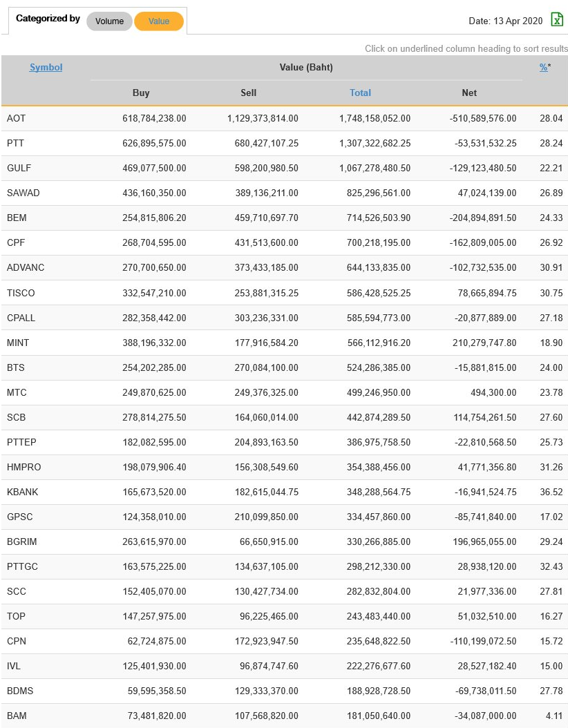Screen dimensions: 568x728
Task: Sort results by Total column
Action: click(360, 93)
